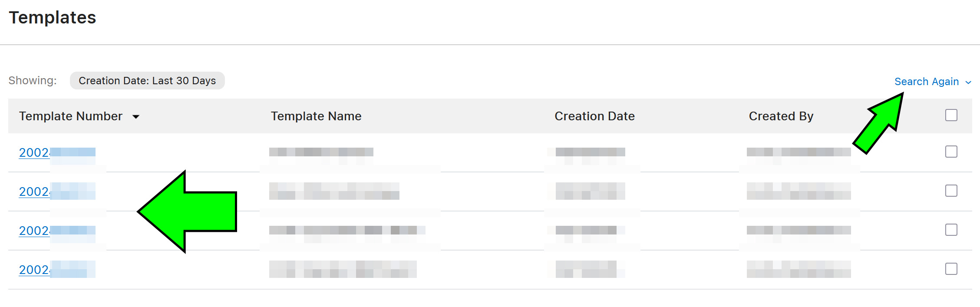Click the Creation Date column header

pyautogui.click(x=594, y=116)
